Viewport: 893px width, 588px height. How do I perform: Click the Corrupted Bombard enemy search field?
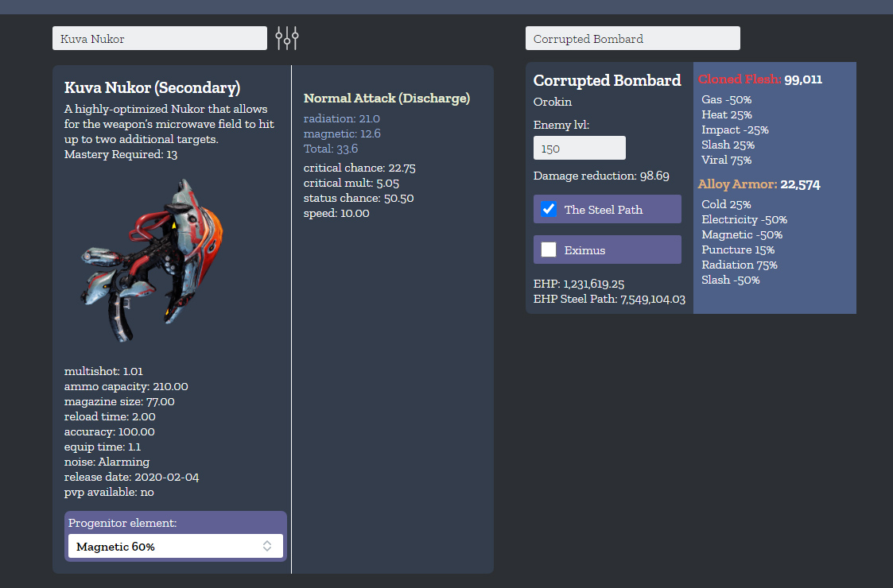pos(633,38)
